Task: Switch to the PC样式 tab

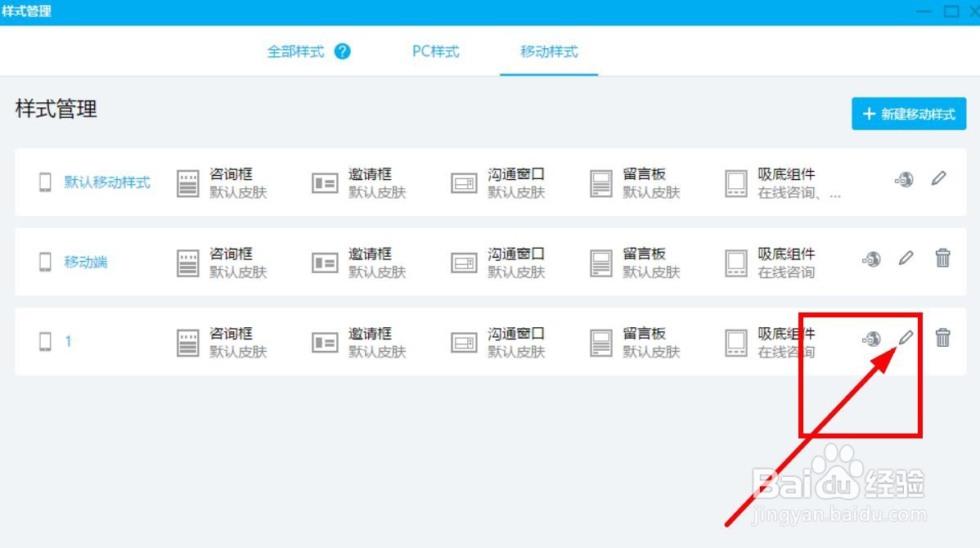Action: (x=434, y=51)
